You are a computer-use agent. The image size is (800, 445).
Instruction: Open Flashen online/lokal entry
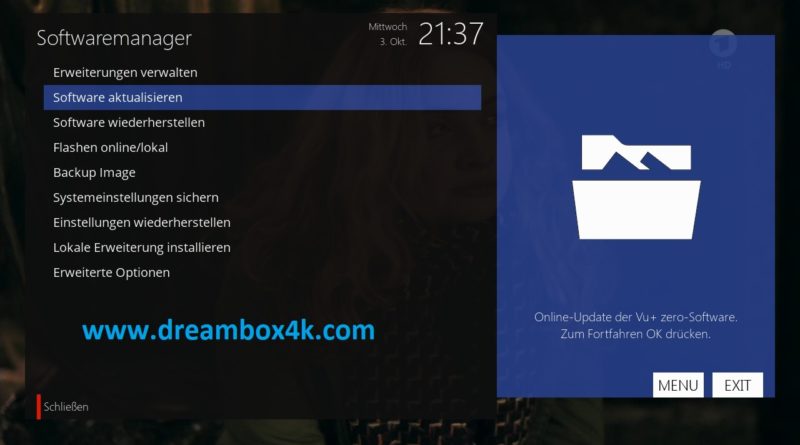[x=262, y=147]
